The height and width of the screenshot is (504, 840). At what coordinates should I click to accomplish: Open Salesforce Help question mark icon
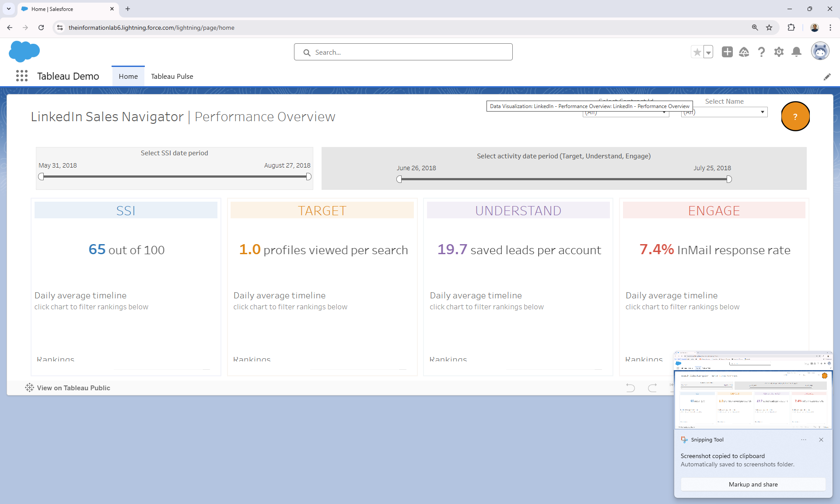[762, 52]
